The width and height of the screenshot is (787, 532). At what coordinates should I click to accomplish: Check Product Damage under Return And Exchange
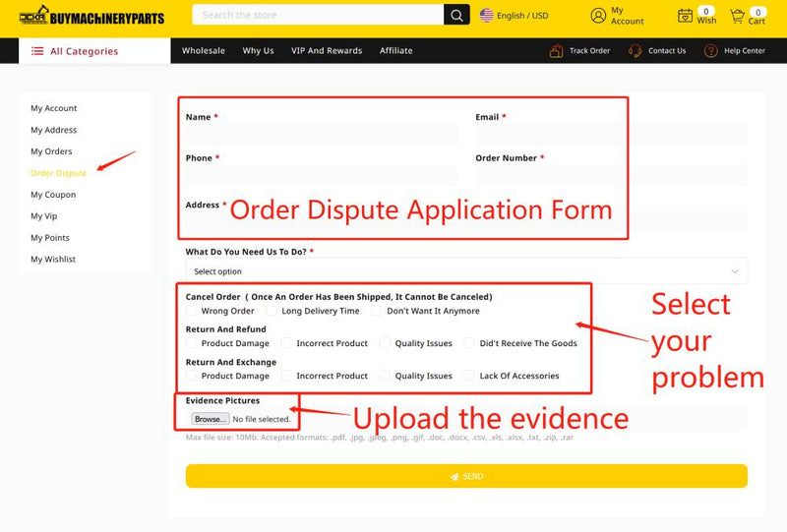click(x=191, y=376)
